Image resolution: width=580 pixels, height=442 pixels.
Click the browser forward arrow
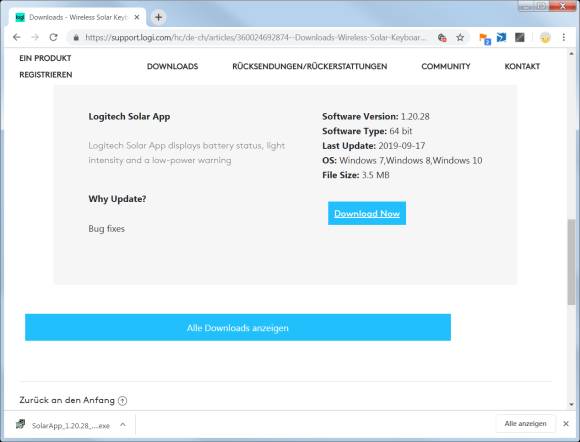35,37
